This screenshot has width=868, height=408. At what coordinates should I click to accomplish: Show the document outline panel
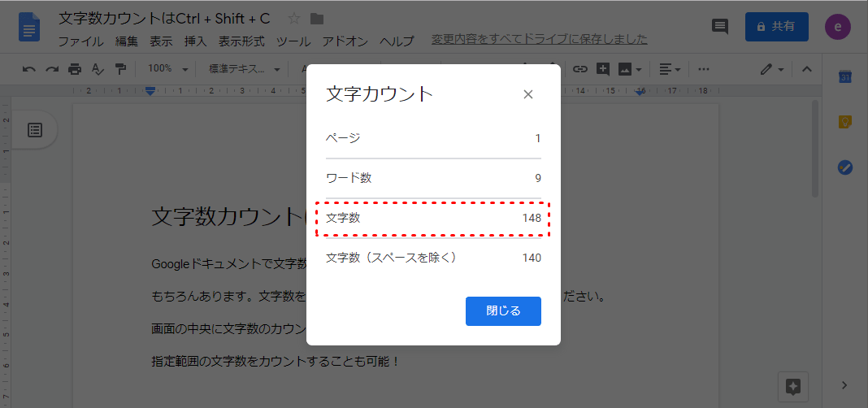pyautogui.click(x=35, y=130)
